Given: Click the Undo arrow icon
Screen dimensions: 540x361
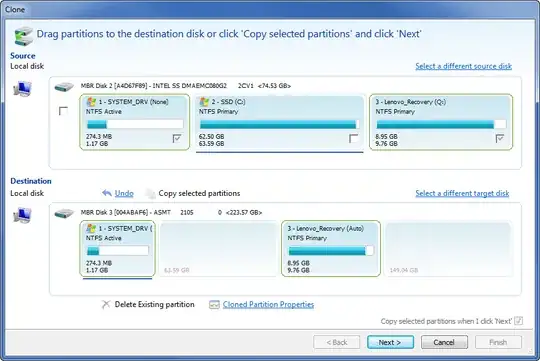Looking at the screenshot, I should pyautogui.click(x=107, y=193).
